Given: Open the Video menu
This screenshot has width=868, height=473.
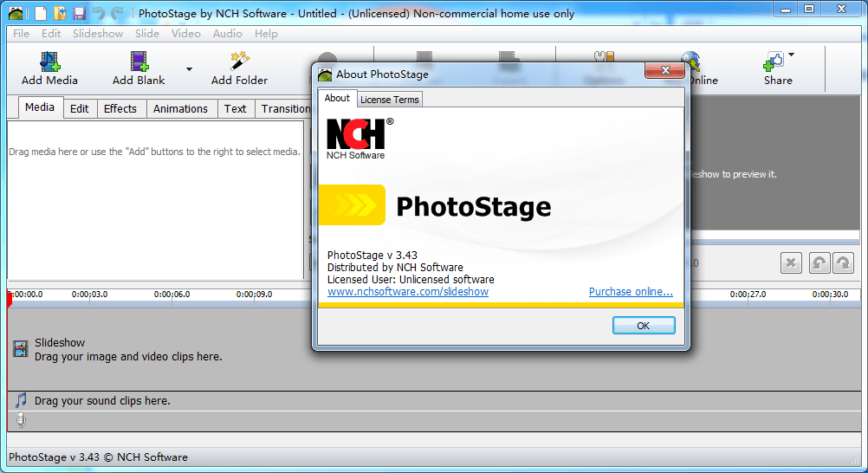Looking at the screenshot, I should point(186,34).
